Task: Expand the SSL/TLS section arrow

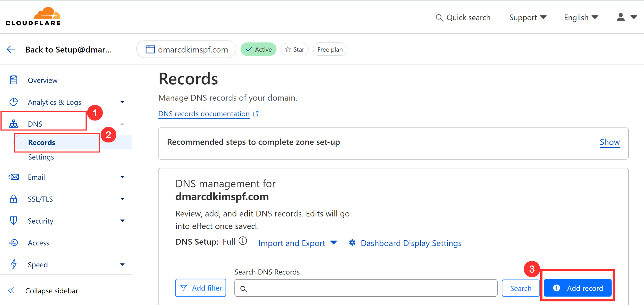Action: tap(122, 199)
